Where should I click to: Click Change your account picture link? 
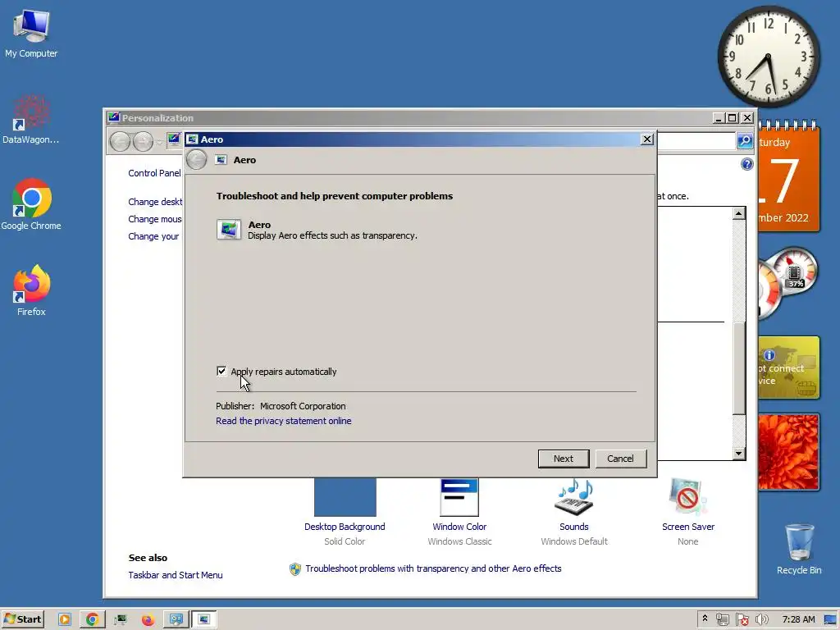point(153,236)
